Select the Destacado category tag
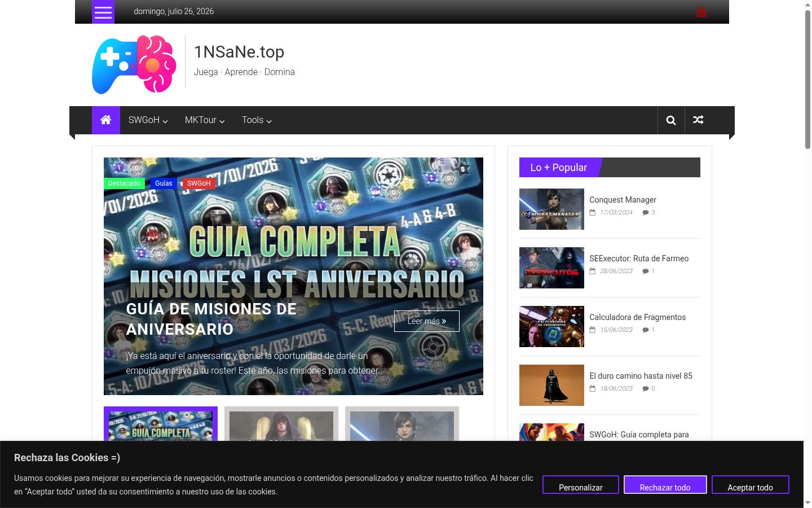The width and height of the screenshot is (812, 508). click(x=124, y=183)
